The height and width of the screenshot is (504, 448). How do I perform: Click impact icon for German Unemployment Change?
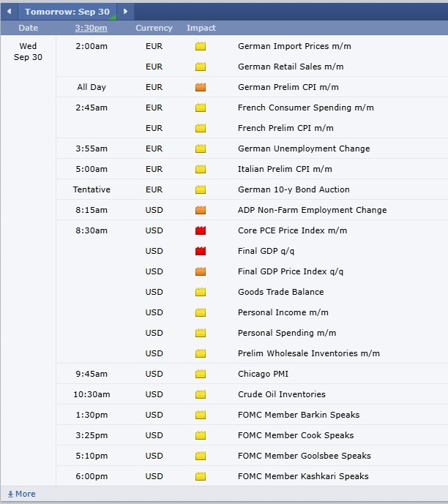(201, 148)
